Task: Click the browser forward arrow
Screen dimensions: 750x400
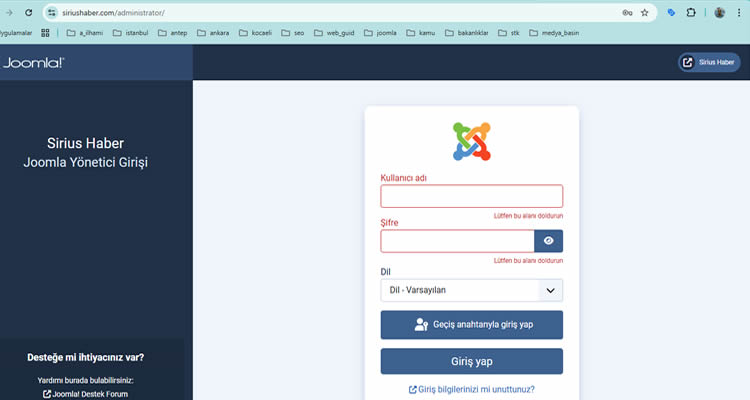Action: (x=9, y=13)
